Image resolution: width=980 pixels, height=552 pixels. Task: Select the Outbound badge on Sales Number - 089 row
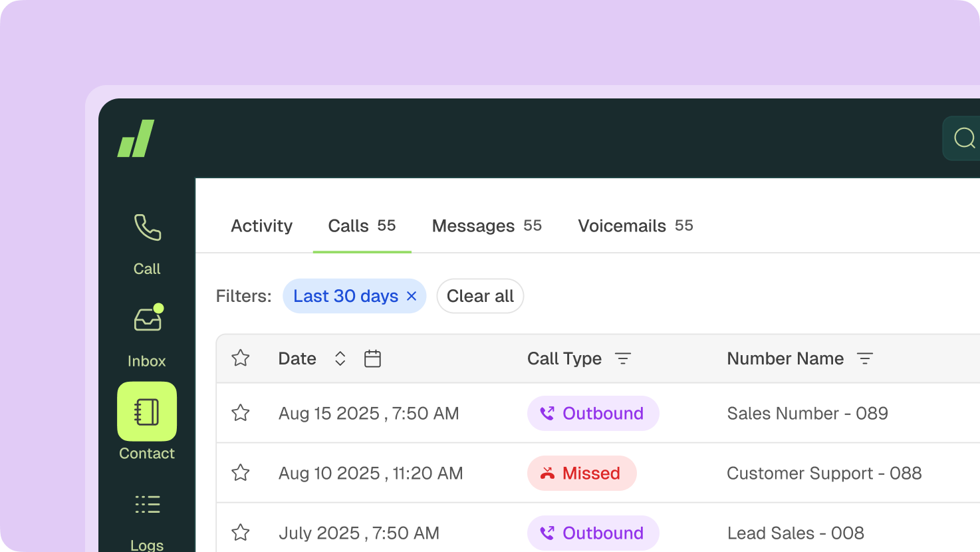[593, 413]
